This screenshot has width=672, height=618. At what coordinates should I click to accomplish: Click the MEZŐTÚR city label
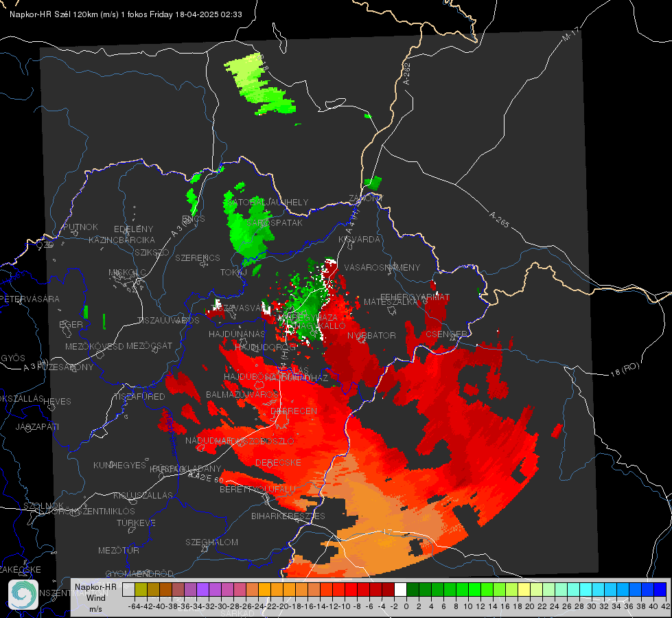click(119, 550)
